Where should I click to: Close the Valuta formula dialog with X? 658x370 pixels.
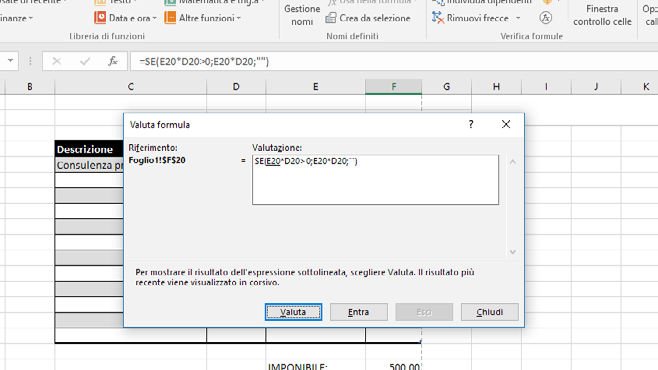[x=506, y=124]
